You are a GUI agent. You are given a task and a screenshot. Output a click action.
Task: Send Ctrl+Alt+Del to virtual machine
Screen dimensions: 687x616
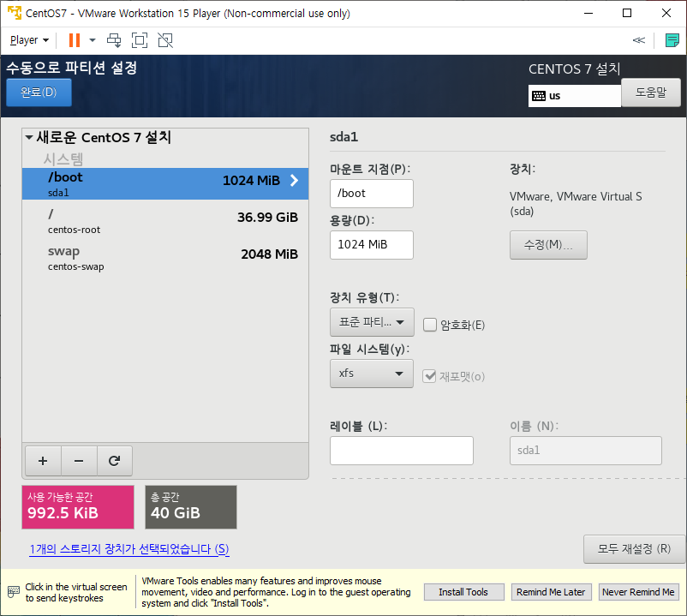114,40
